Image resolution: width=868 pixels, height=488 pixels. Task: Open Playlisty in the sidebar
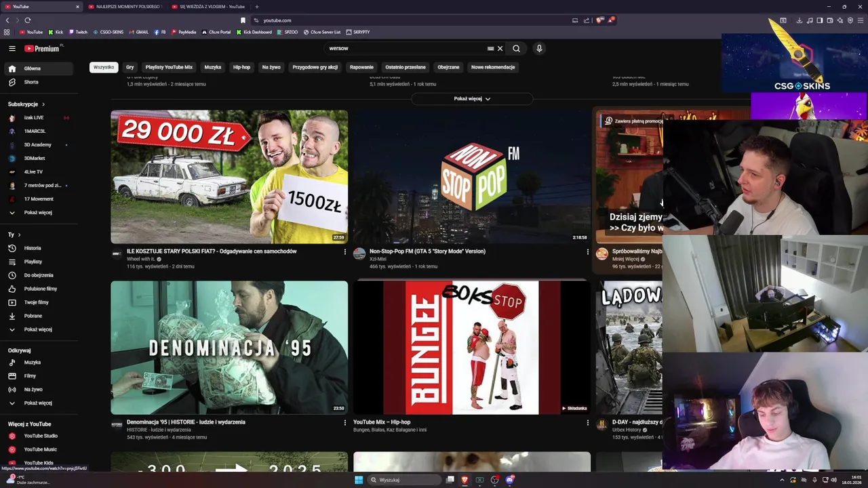point(39,262)
